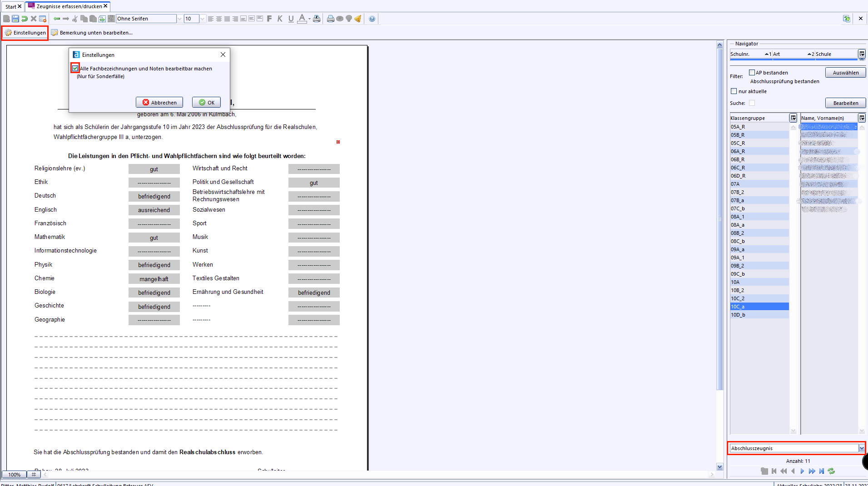Open the Name, Vorname(n) column filter button
This screenshot has height=486, width=868.
(862, 118)
